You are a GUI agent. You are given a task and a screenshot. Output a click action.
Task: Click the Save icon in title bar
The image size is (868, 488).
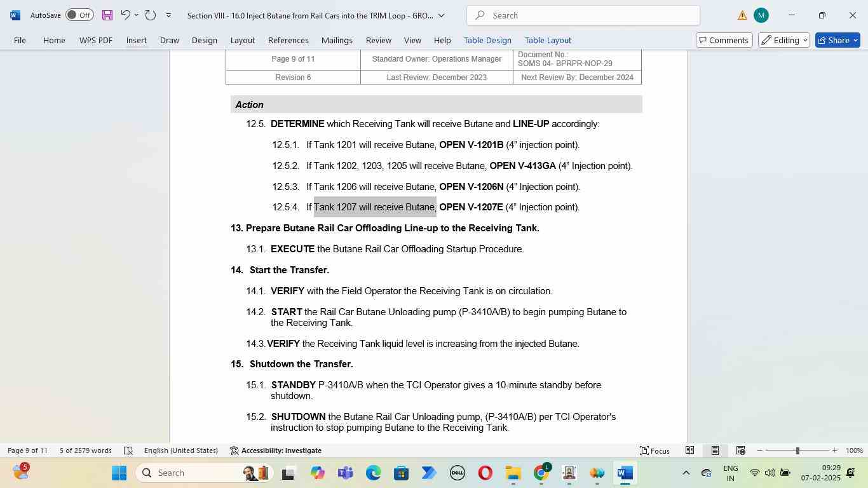(x=107, y=15)
